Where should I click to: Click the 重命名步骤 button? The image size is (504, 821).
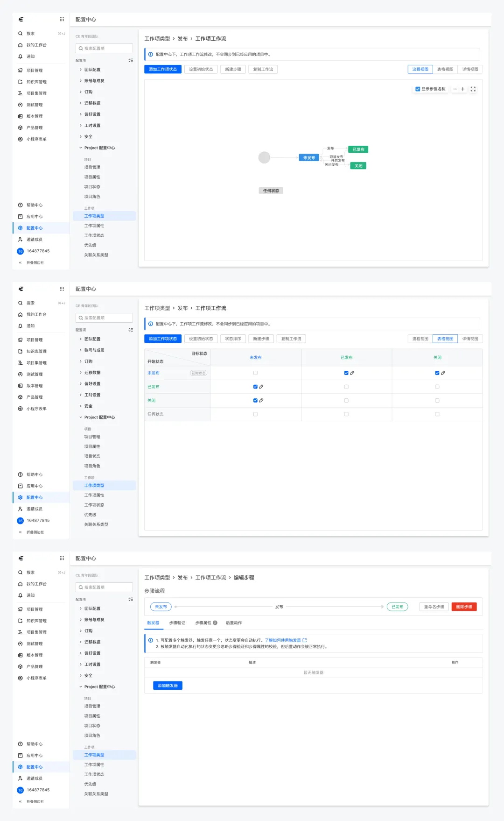tap(434, 607)
